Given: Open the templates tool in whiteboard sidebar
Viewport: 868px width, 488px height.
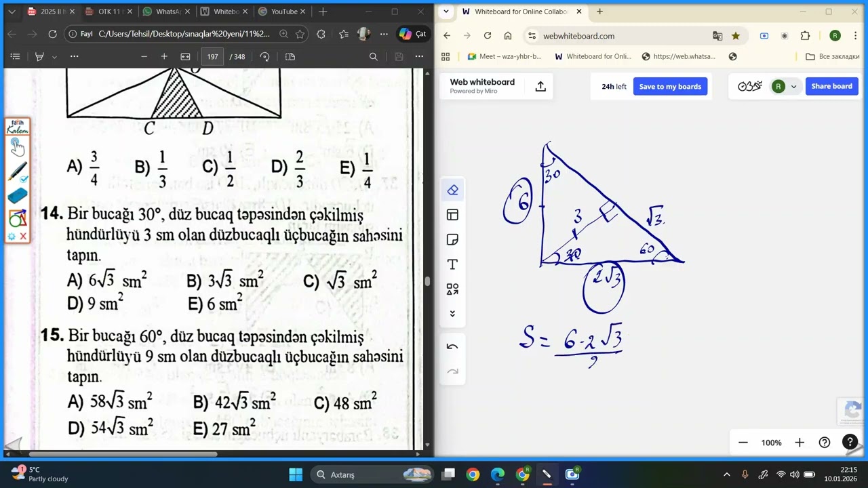Looking at the screenshot, I should click(x=453, y=215).
